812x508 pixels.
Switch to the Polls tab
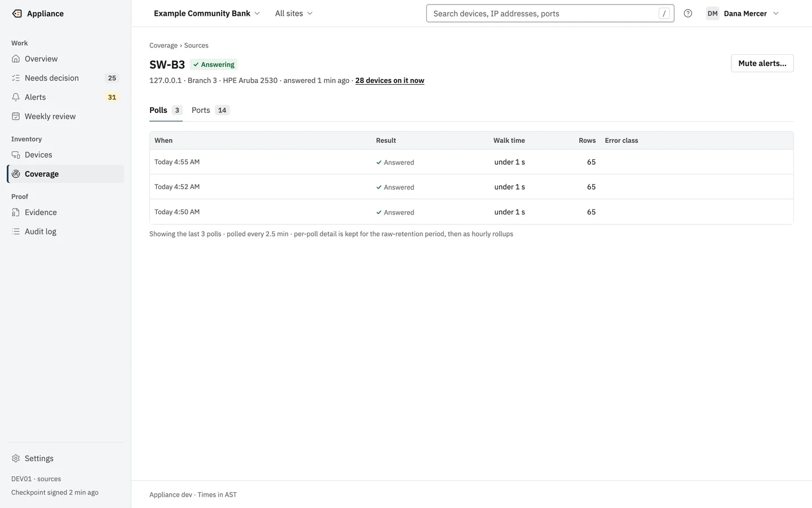pyautogui.click(x=166, y=110)
